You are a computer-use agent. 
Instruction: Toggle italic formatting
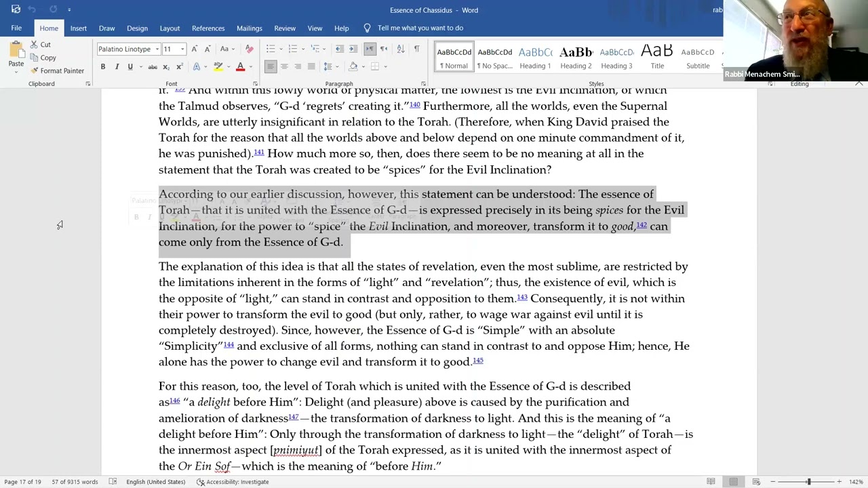point(117,66)
